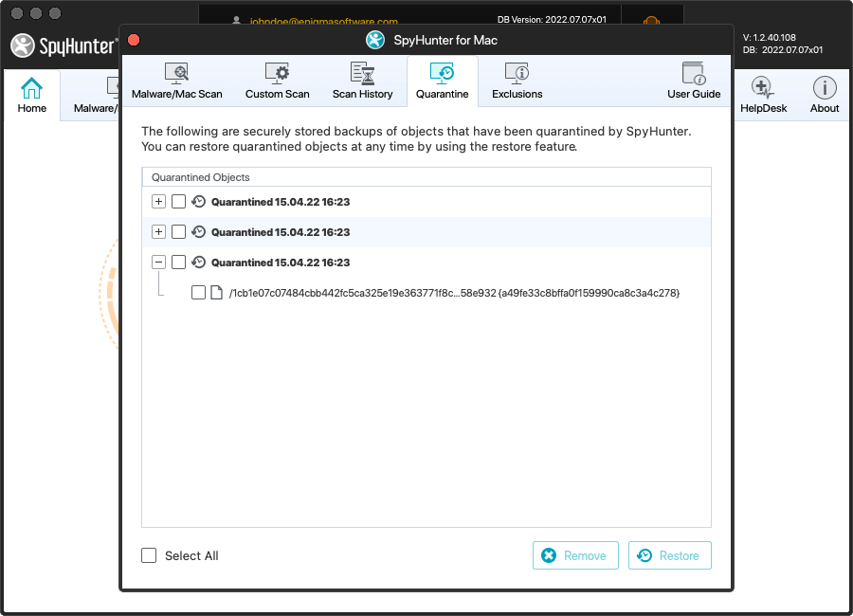Open the Malware/Mac Scan icon in dialog
853x616 pixels.
pos(176,73)
